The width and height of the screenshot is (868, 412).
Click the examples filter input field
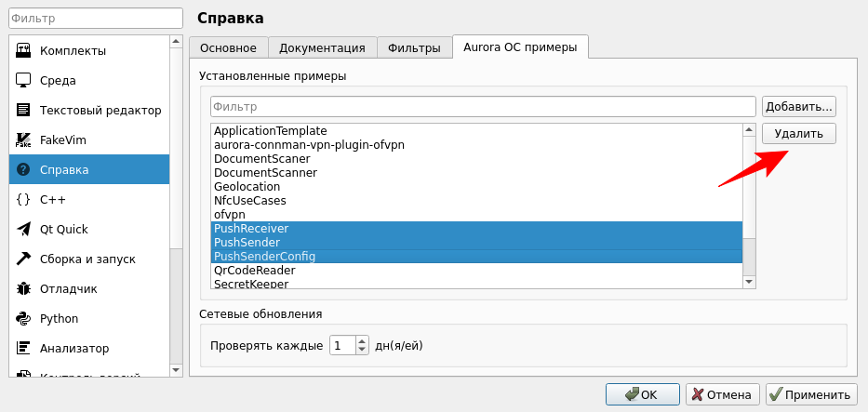(x=483, y=107)
